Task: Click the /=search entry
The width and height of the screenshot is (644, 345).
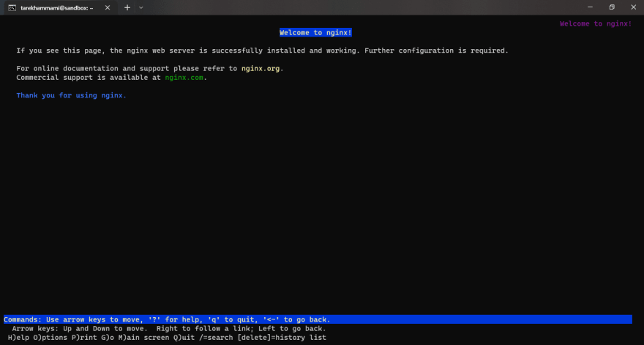Action: point(216,338)
